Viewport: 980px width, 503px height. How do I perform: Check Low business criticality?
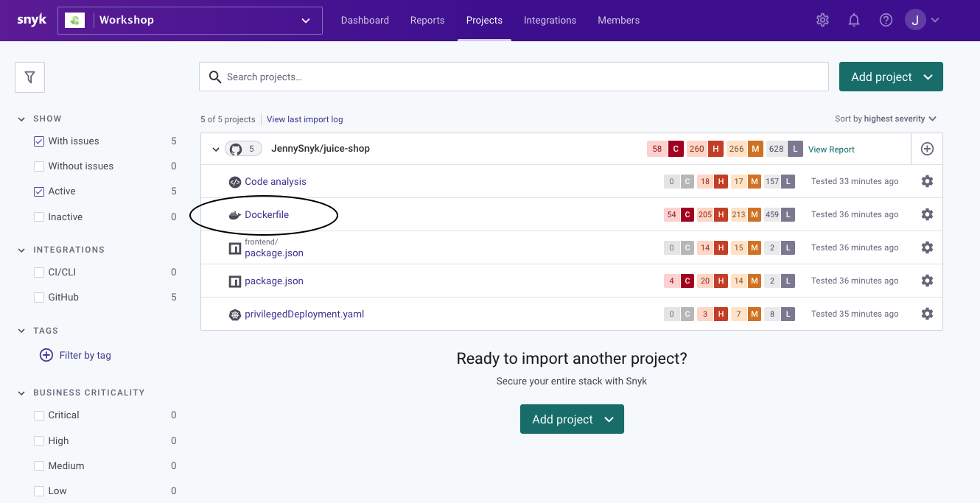tap(39, 491)
